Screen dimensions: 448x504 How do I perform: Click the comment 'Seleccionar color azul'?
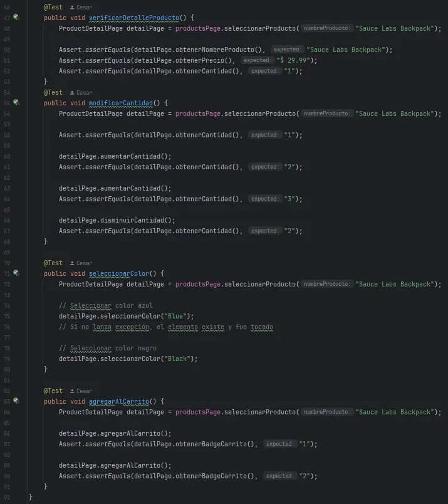point(106,306)
